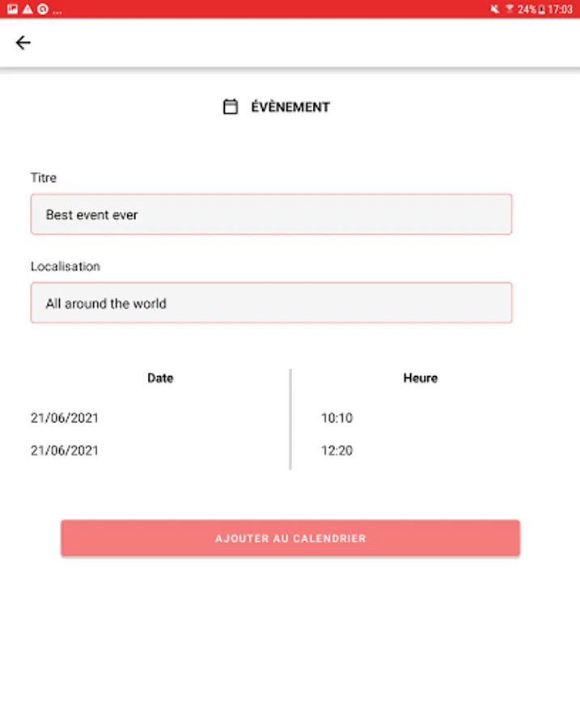
Task: Select the Date column header
Action: click(159, 378)
